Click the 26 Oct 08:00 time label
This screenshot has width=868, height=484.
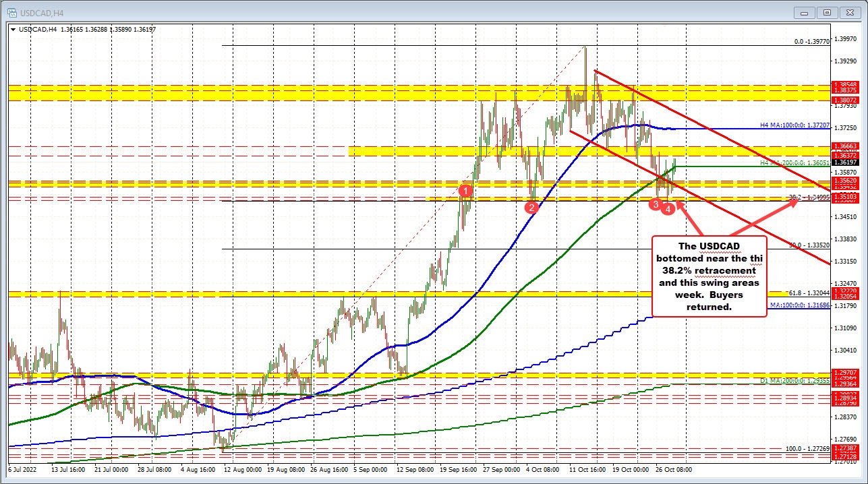click(x=674, y=468)
